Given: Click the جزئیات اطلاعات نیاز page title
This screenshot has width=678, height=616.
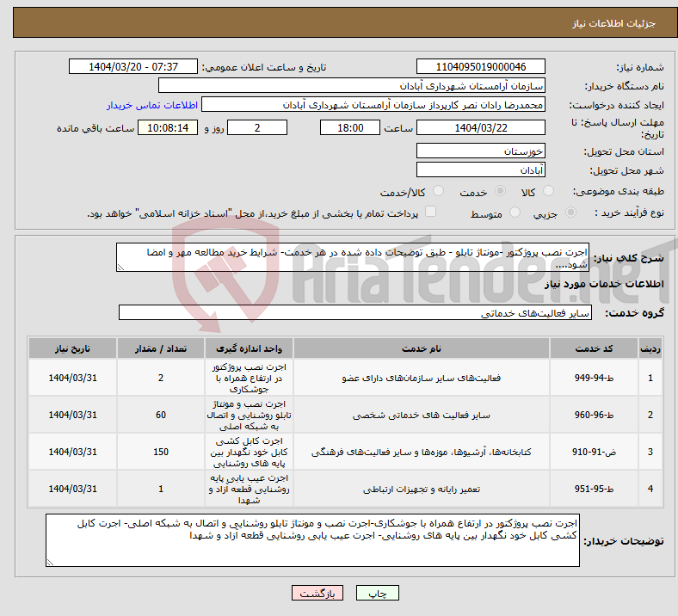Looking at the screenshot, I should pyautogui.click(x=614, y=23).
